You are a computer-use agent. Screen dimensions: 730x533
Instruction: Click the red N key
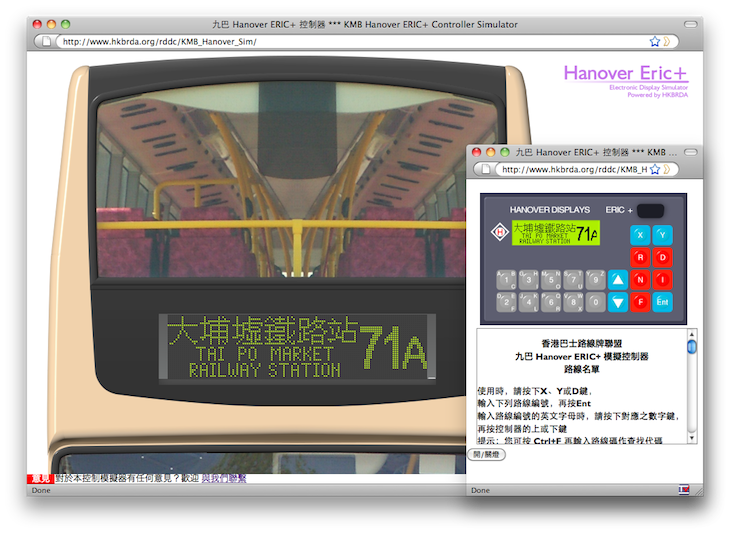tap(640, 280)
